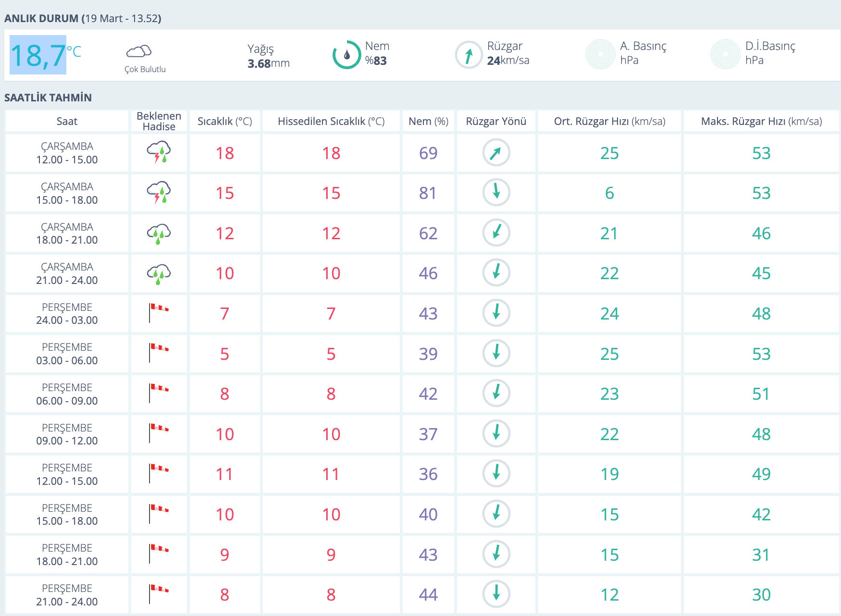This screenshot has width=841, height=616.
Task: Click the Beklenen Hadise column header
Action: pyautogui.click(x=159, y=121)
